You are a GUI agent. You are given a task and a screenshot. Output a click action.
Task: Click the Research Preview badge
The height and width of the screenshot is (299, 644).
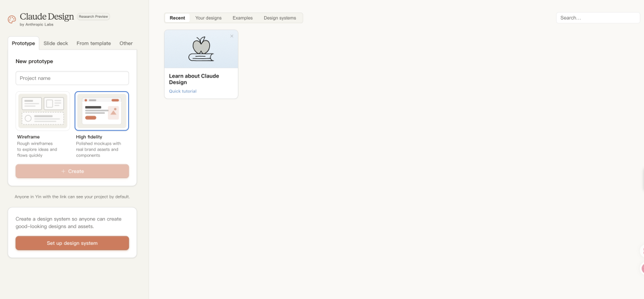(x=93, y=17)
